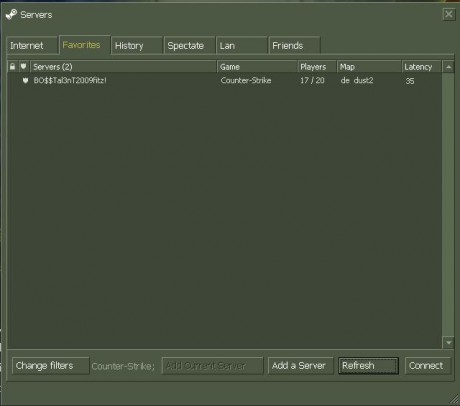Click the latency value 35

click(410, 81)
